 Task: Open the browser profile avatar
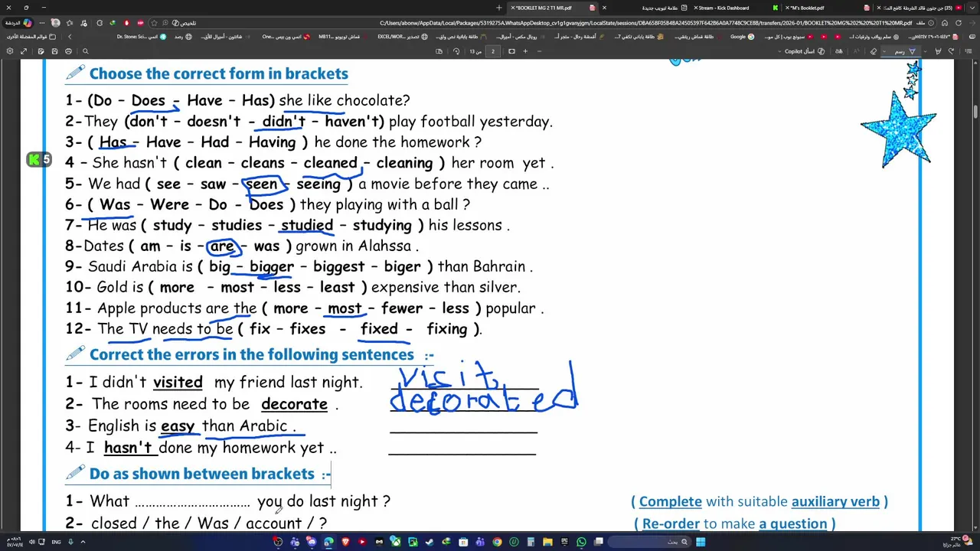[x=56, y=23]
